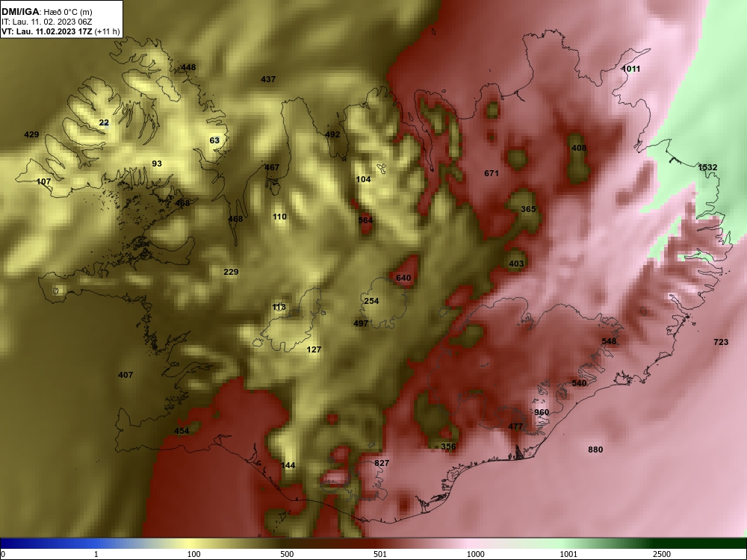
Task: Click the map value 448
Action: pyautogui.click(x=188, y=68)
